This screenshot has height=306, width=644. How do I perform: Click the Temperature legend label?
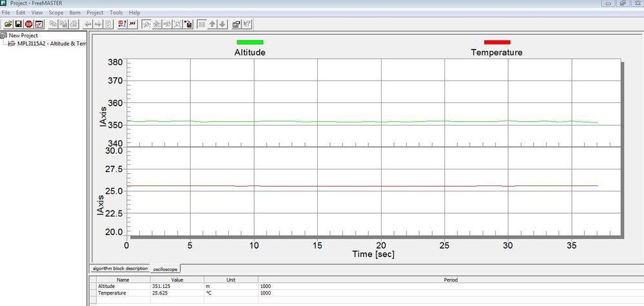tap(496, 53)
